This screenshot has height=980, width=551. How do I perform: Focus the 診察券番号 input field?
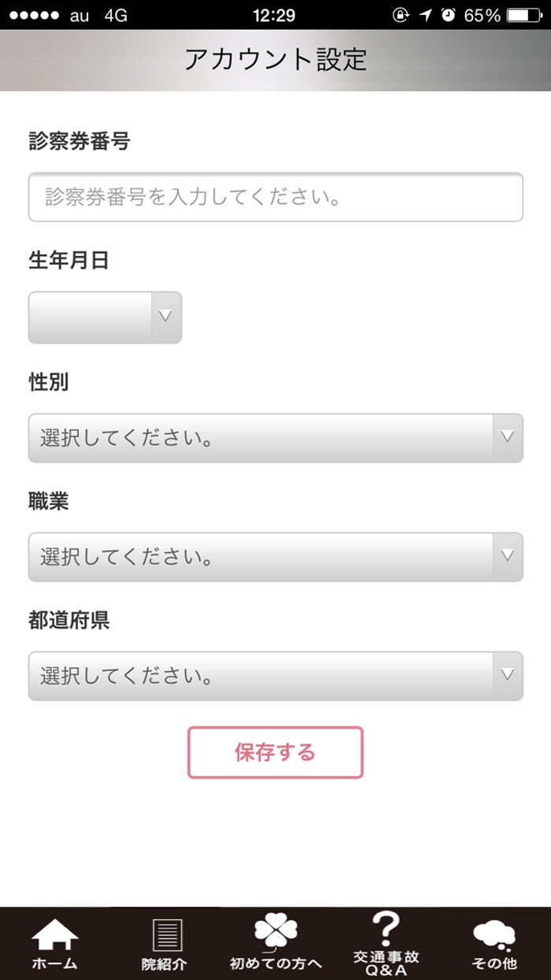[275, 197]
